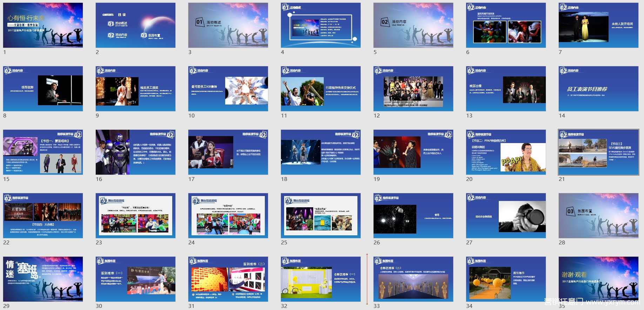Screen dimensions: 644x310
Task: Select slide 33 合影区推荐（二） thumbnail
Action: 414,279
